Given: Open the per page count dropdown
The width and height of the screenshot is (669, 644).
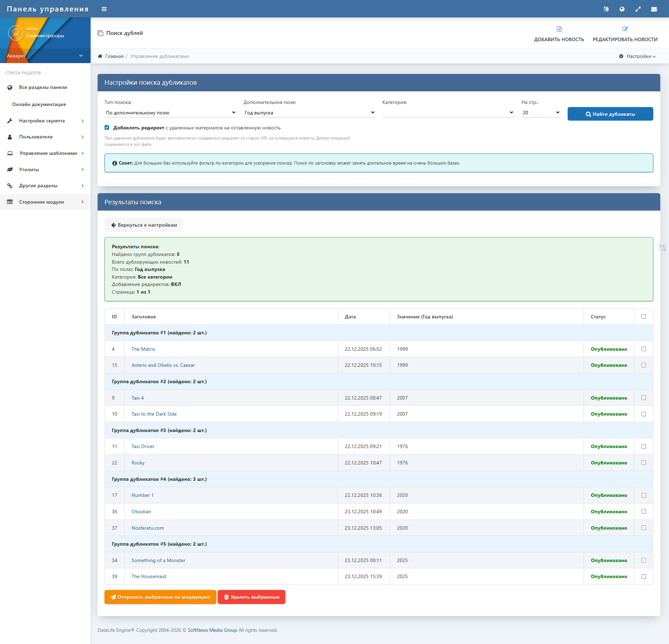Looking at the screenshot, I should pos(540,113).
